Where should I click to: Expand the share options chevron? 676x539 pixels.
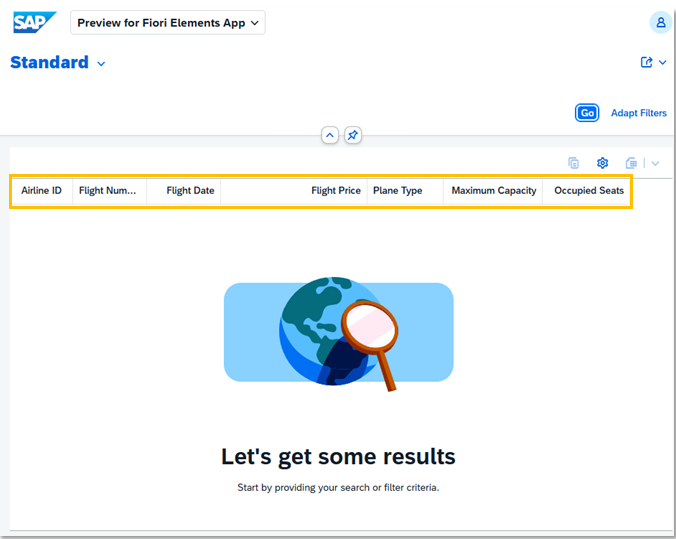[663, 63]
